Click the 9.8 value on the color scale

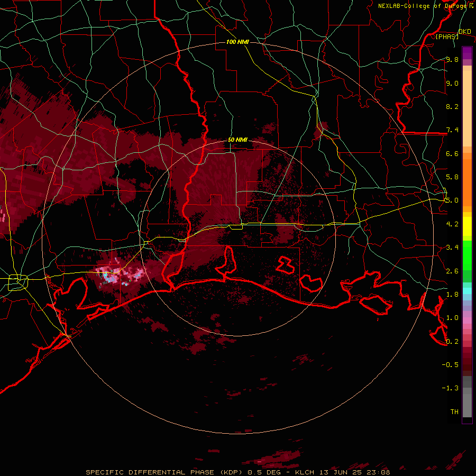[452, 59]
